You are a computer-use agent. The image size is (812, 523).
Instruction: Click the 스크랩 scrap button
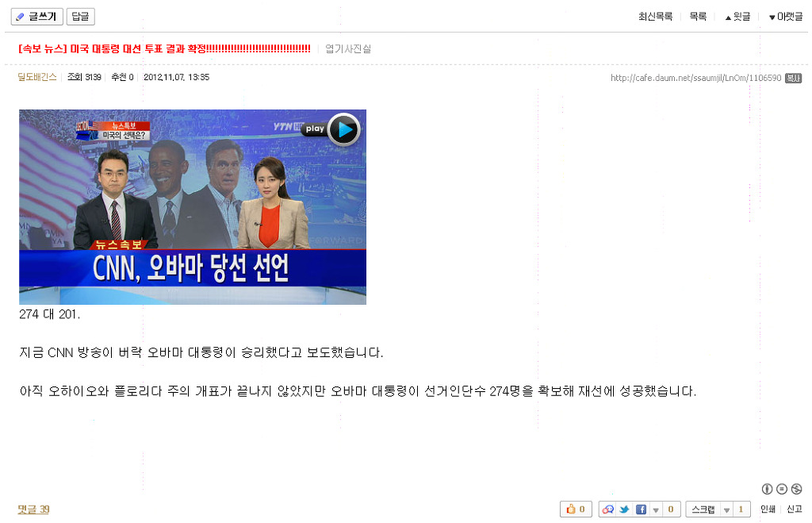click(703, 509)
